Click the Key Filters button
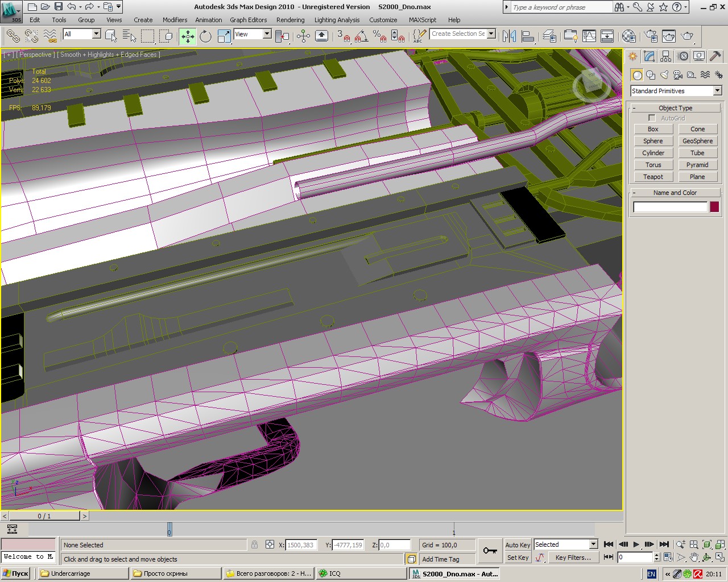Image resolution: width=728 pixels, height=582 pixels. pyautogui.click(x=573, y=558)
